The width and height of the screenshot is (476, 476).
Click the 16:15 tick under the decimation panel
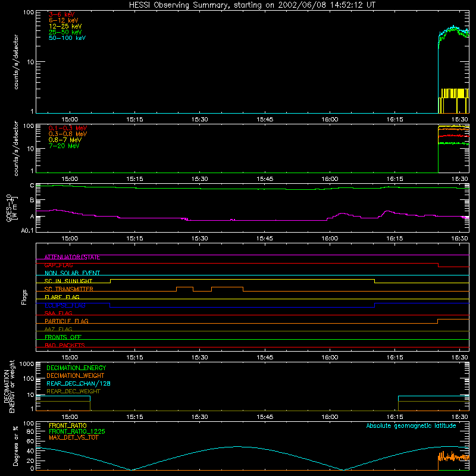[x=394, y=417]
